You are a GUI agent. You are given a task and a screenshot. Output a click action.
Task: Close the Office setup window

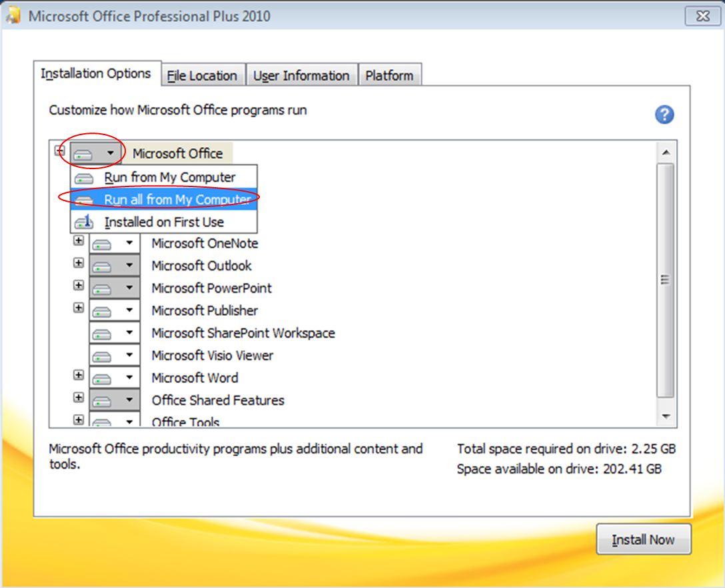(x=702, y=16)
